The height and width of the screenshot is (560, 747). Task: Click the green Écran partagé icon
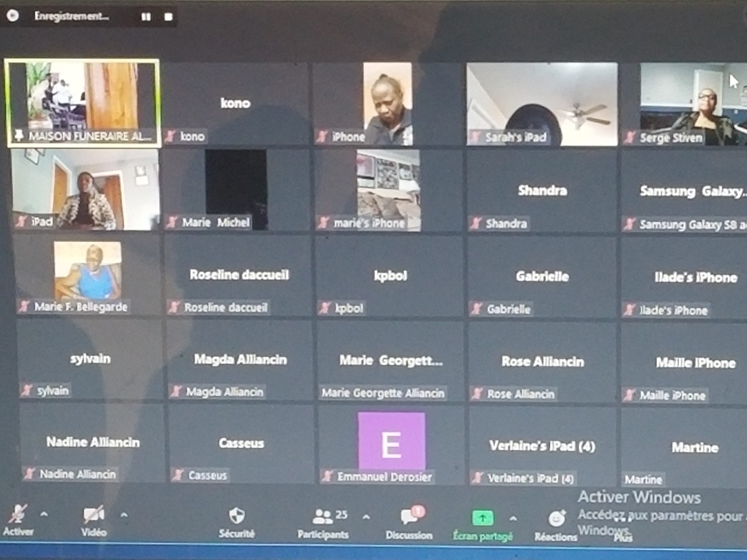(x=483, y=518)
